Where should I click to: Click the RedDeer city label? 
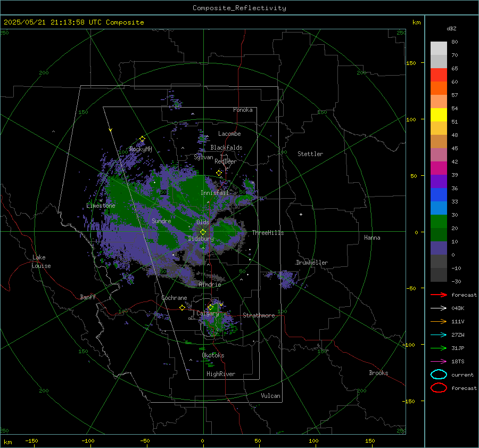(x=226, y=161)
